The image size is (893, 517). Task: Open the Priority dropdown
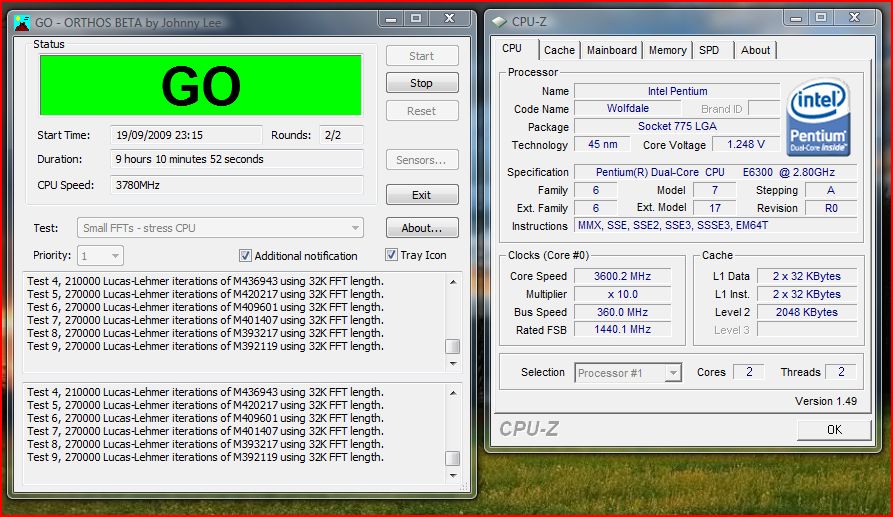[100, 256]
